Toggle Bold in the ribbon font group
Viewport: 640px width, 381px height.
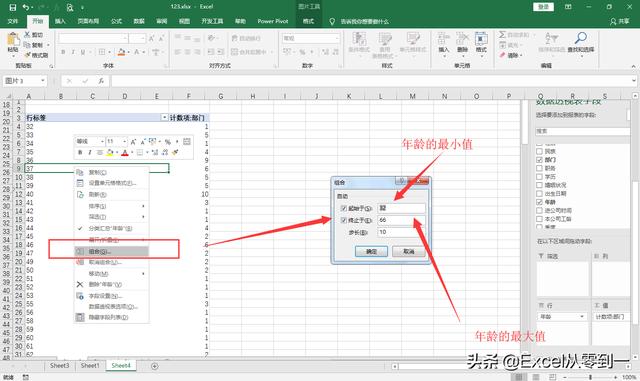click(x=63, y=52)
